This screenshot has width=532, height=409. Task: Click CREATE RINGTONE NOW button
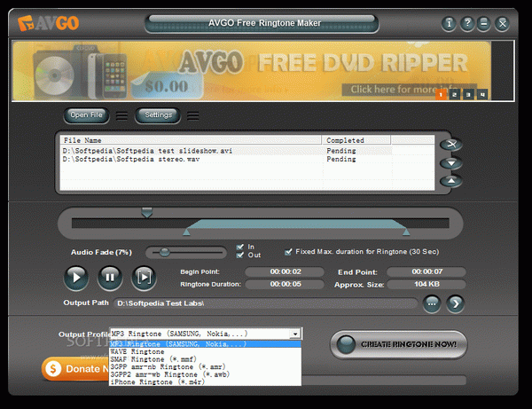pyautogui.click(x=399, y=344)
